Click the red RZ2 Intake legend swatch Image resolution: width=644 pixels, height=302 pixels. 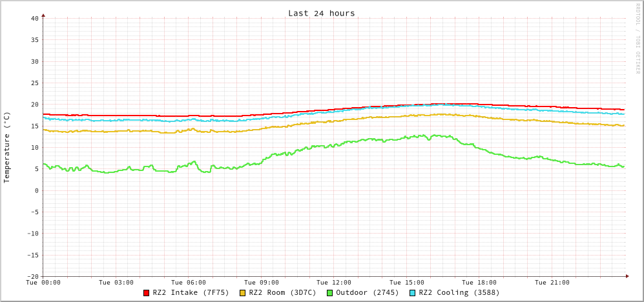(146, 293)
